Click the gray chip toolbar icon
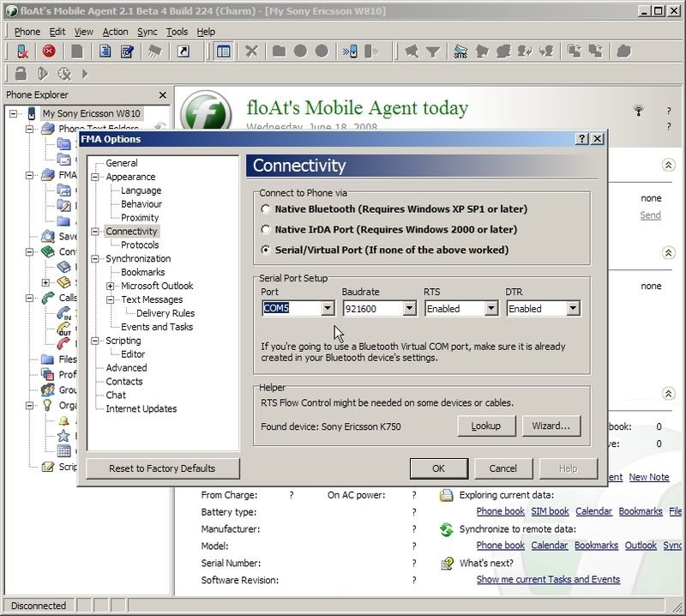This screenshot has height=616, width=686. point(154,51)
